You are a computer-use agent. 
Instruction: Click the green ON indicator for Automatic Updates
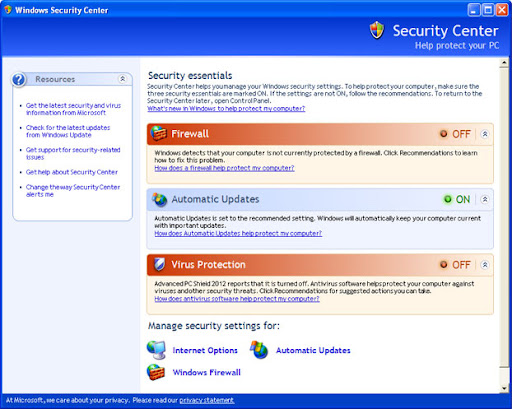(x=448, y=199)
